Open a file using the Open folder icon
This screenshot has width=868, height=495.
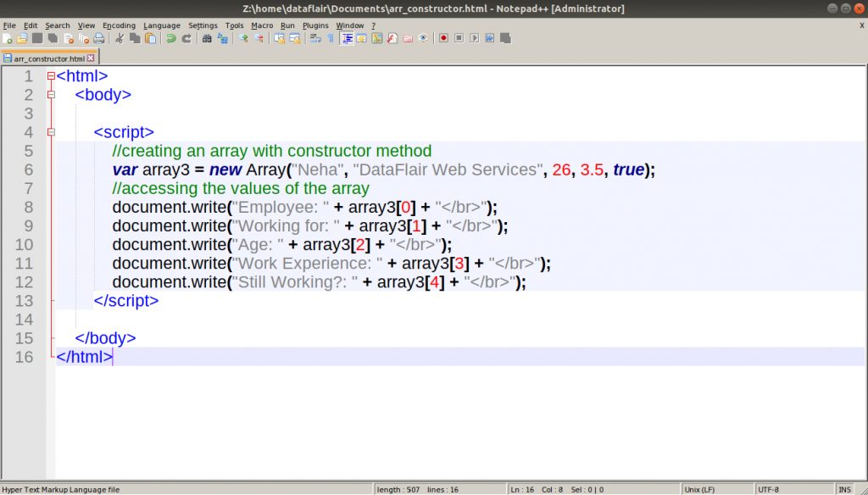click(x=22, y=38)
